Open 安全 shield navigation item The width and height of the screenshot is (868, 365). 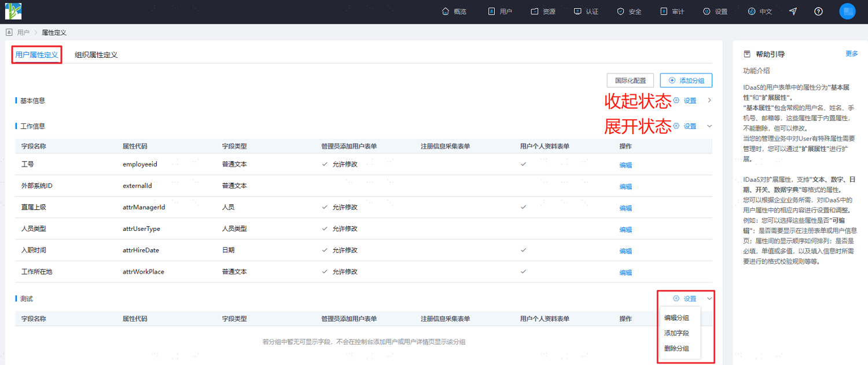coord(629,12)
